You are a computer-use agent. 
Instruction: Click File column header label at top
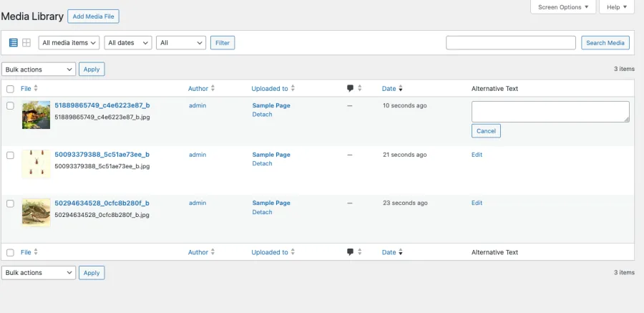click(x=26, y=88)
